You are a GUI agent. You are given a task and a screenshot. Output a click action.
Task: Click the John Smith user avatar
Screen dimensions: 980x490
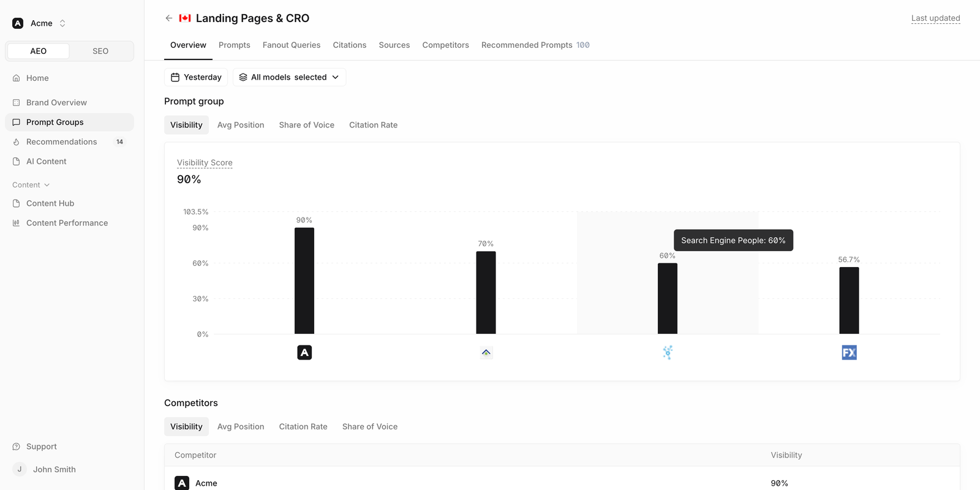click(20, 469)
